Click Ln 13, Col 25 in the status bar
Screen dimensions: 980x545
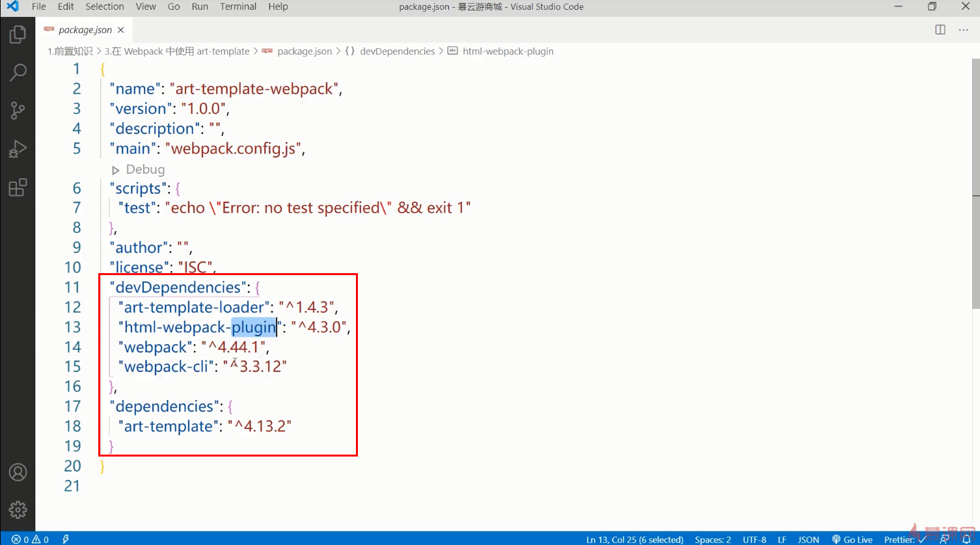click(x=634, y=540)
